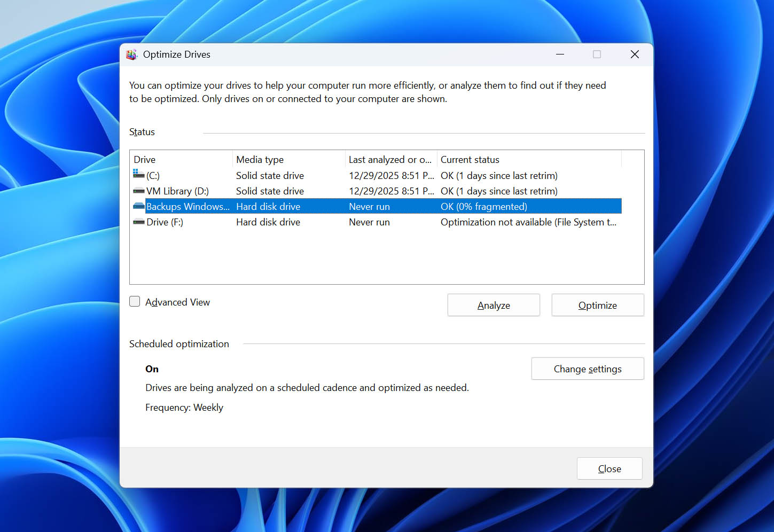The image size is (774, 532).
Task: Click the Analyze button
Action: click(x=493, y=305)
